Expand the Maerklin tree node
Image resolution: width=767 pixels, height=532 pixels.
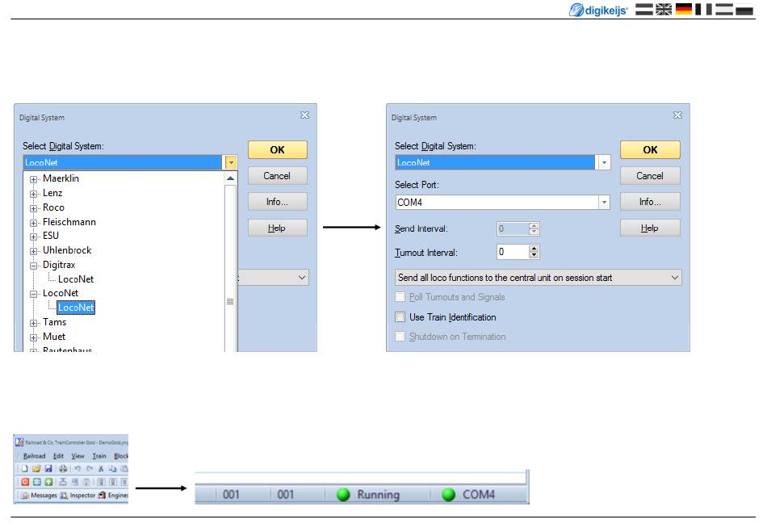33,179
